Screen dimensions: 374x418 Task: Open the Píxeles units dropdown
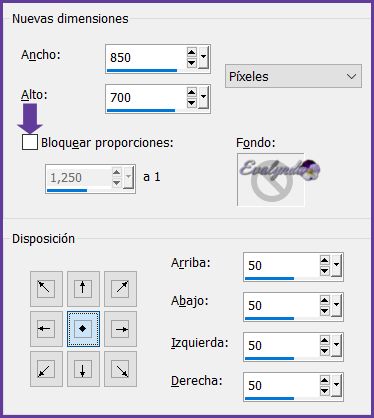point(293,76)
